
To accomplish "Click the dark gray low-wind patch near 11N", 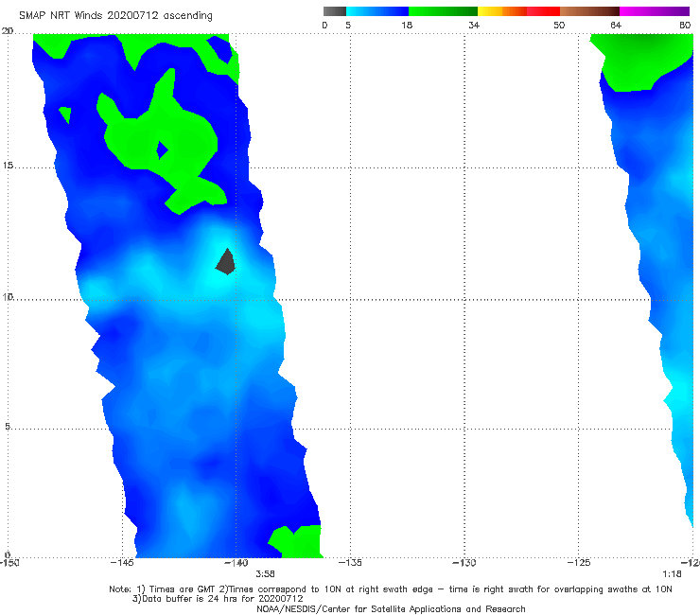I will tap(226, 262).
